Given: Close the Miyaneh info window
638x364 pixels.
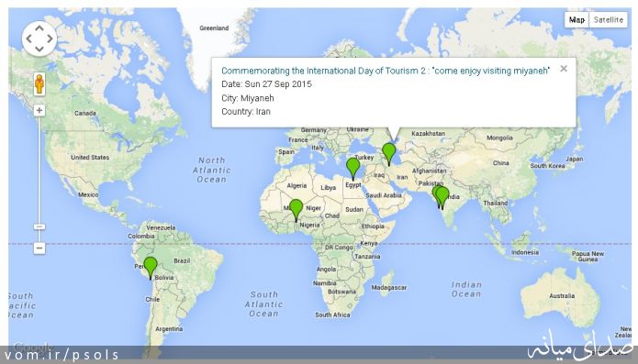Looking at the screenshot, I should [564, 69].
